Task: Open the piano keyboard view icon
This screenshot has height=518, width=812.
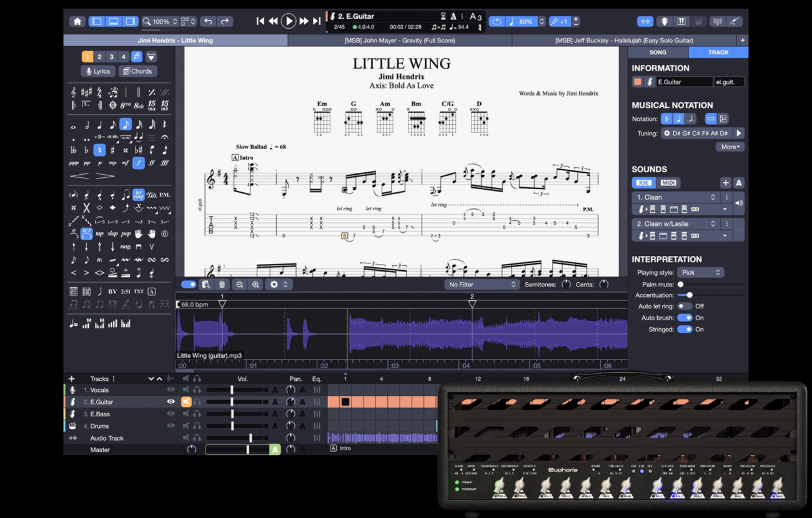Action: coord(681,21)
